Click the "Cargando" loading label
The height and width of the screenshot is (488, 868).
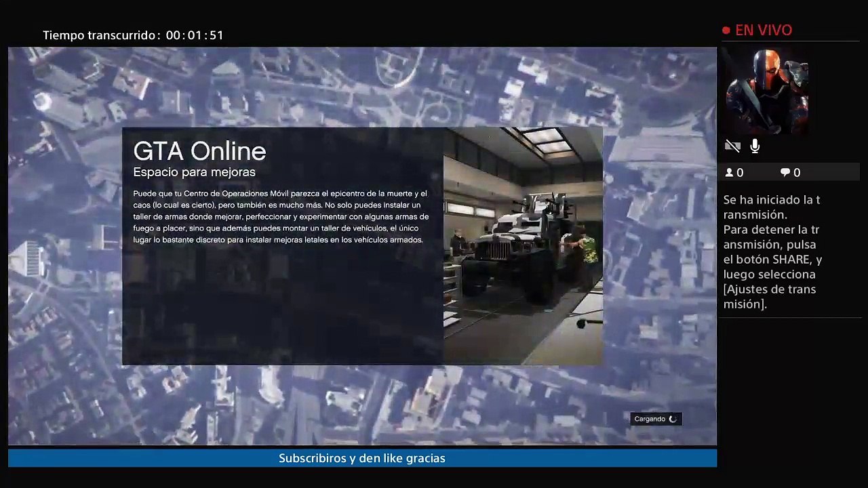click(650, 419)
